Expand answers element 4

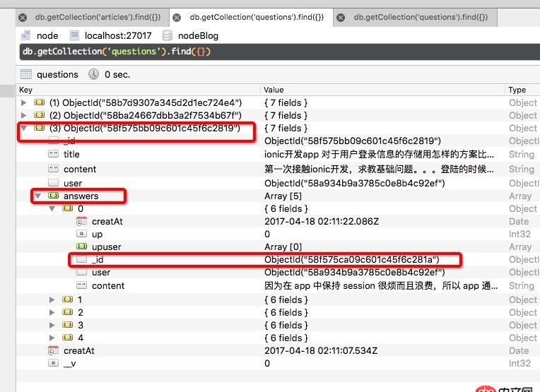pos(52,338)
